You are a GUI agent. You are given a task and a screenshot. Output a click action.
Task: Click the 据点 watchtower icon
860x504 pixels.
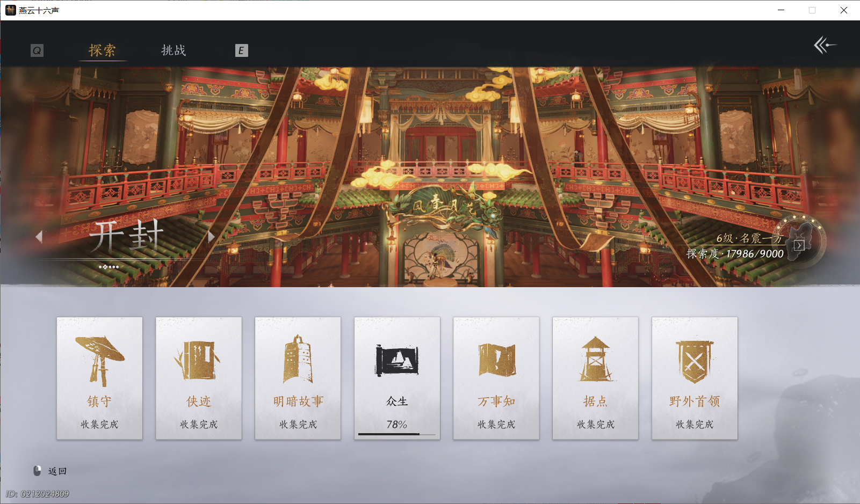(x=595, y=359)
